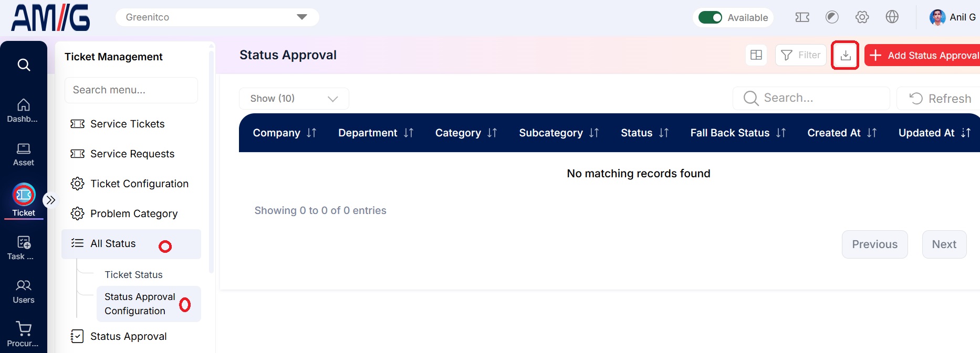Open the sidebar search icon
This screenshot has width=980, height=353.
click(24, 65)
